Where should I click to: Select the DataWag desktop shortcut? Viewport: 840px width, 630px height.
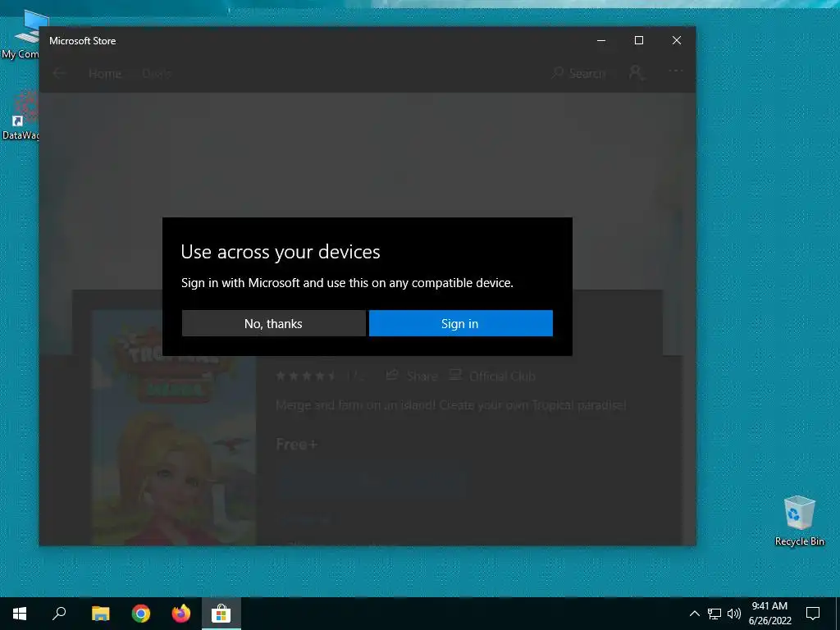pos(21,115)
